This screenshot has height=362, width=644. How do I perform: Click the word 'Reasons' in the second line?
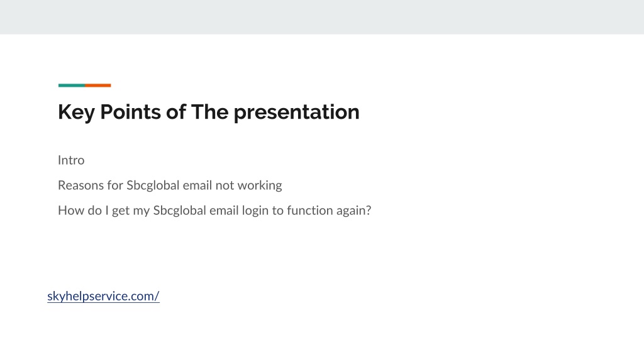[x=81, y=185]
